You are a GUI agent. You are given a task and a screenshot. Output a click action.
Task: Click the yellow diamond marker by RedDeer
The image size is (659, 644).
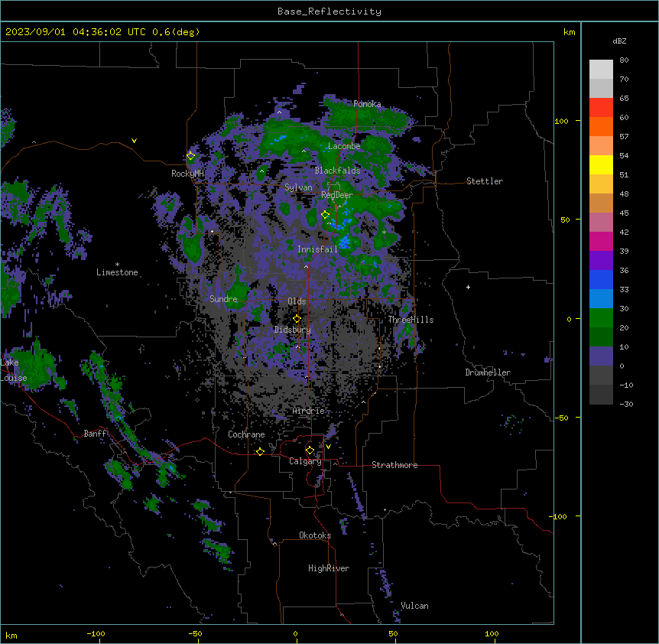(x=326, y=215)
